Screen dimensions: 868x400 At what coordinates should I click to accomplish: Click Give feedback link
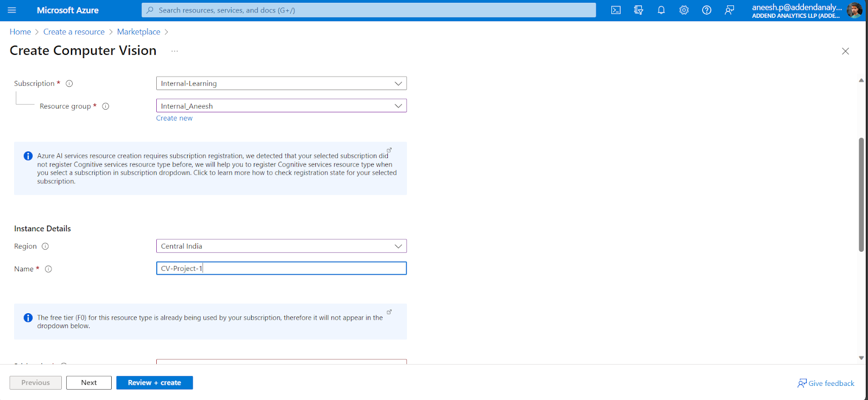pyautogui.click(x=826, y=383)
